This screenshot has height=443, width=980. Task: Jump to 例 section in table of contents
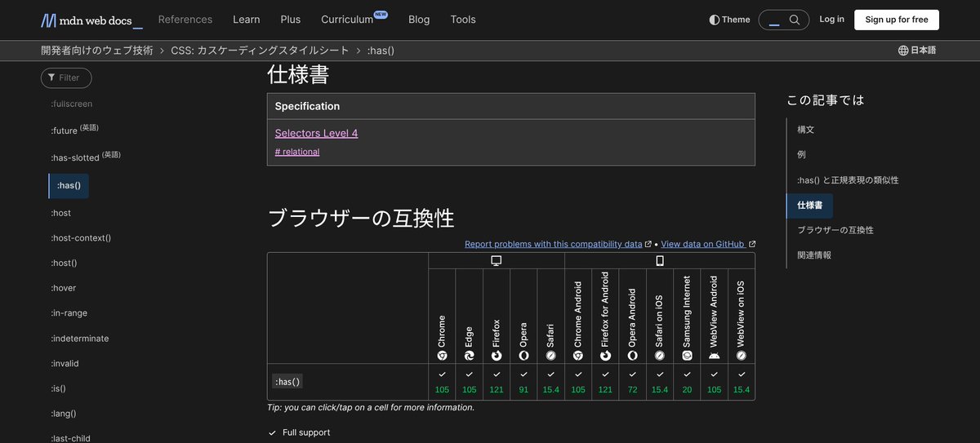point(801,154)
